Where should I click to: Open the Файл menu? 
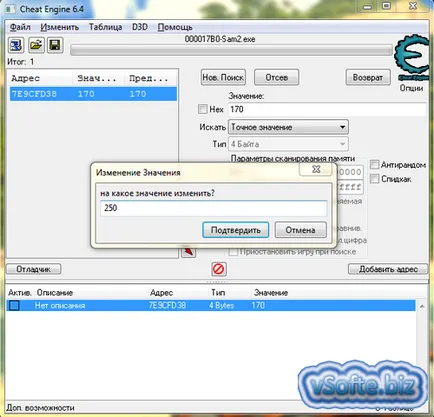pos(20,27)
